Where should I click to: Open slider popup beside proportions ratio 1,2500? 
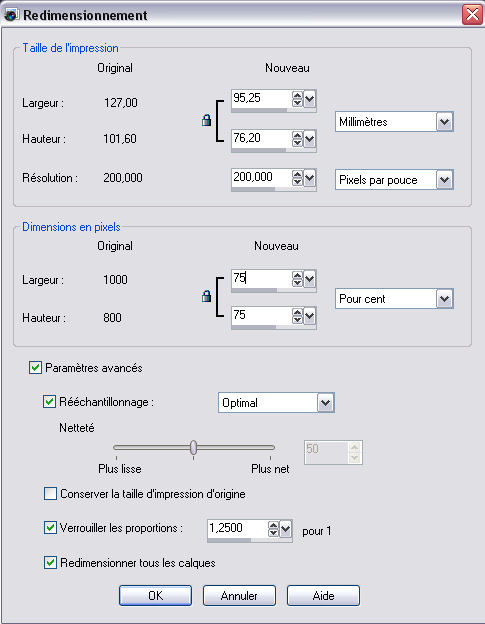(x=286, y=529)
